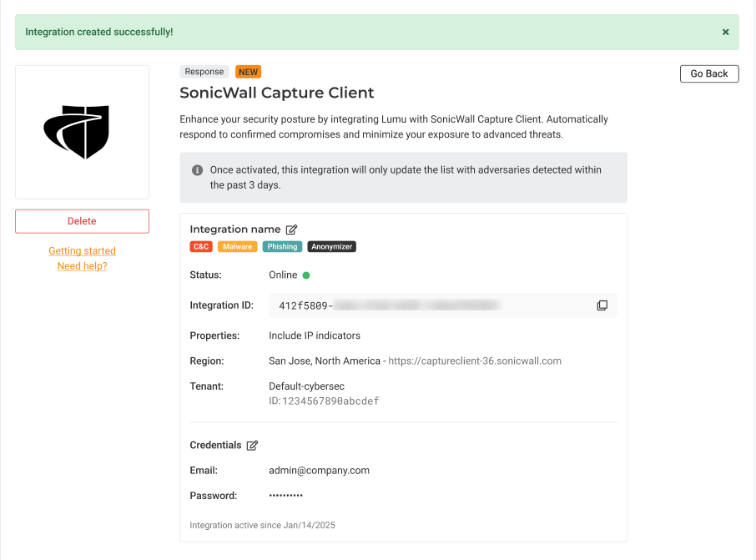
Task: Click the Phishing threat tag
Action: [x=282, y=247]
